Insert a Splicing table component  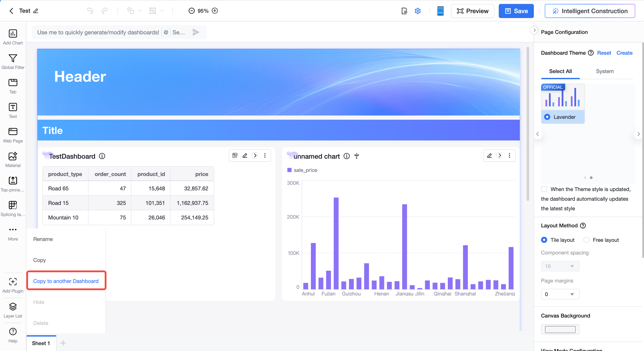point(13,208)
